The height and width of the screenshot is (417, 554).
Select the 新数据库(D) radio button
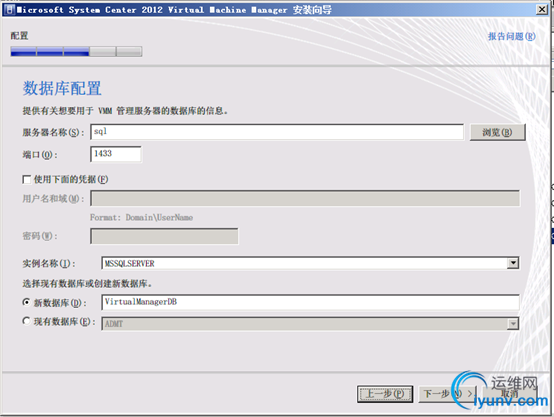26,303
